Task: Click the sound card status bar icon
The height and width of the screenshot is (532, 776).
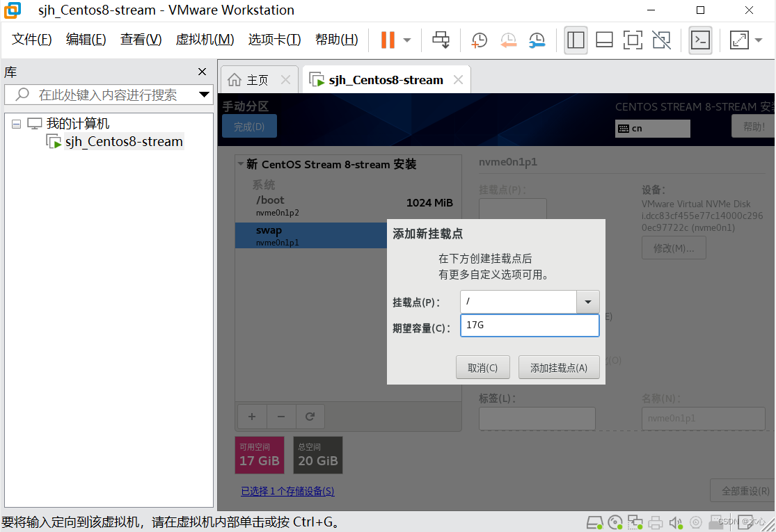Action: 676,522
